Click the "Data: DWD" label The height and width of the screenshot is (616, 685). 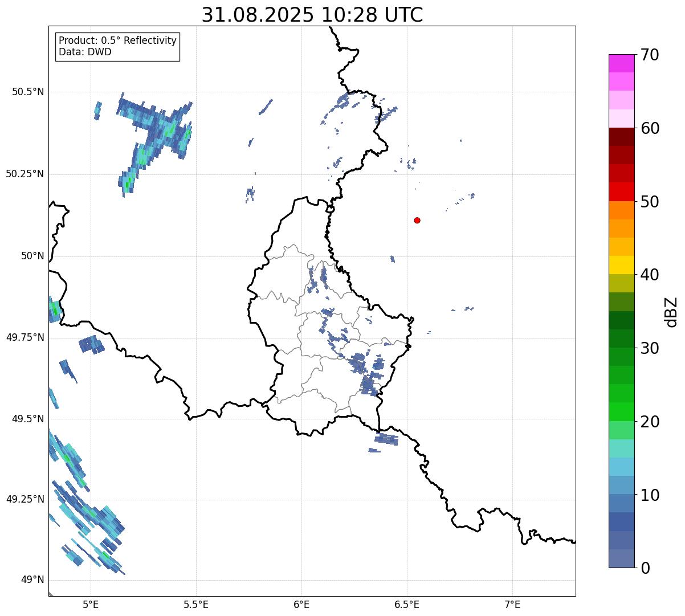(85, 52)
